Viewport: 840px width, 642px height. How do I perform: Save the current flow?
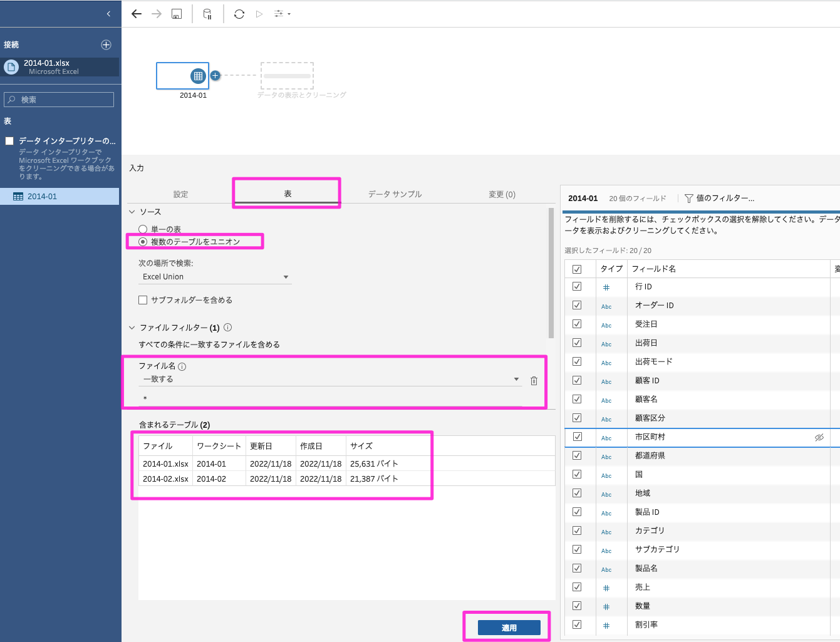click(x=176, y=13)
